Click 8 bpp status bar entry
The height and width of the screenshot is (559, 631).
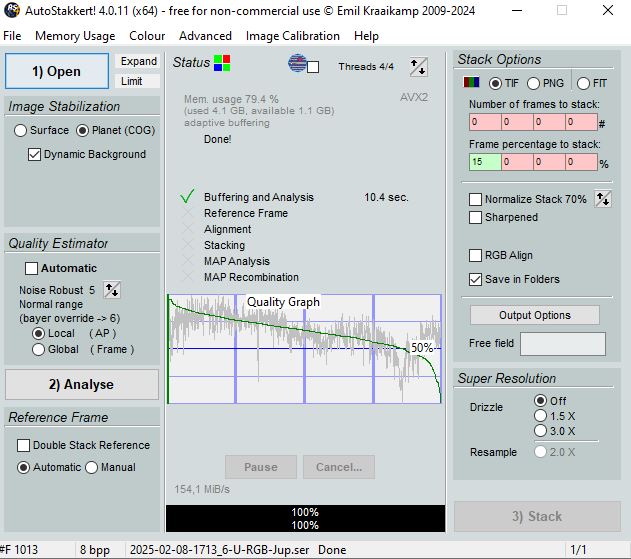pos(95,550)
